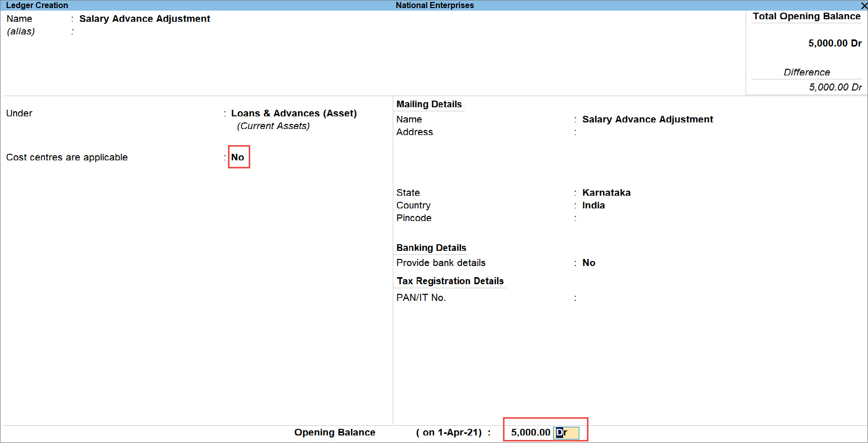Click the 'Opening Balance' label
868x443 pixels.
click(335, 432)
